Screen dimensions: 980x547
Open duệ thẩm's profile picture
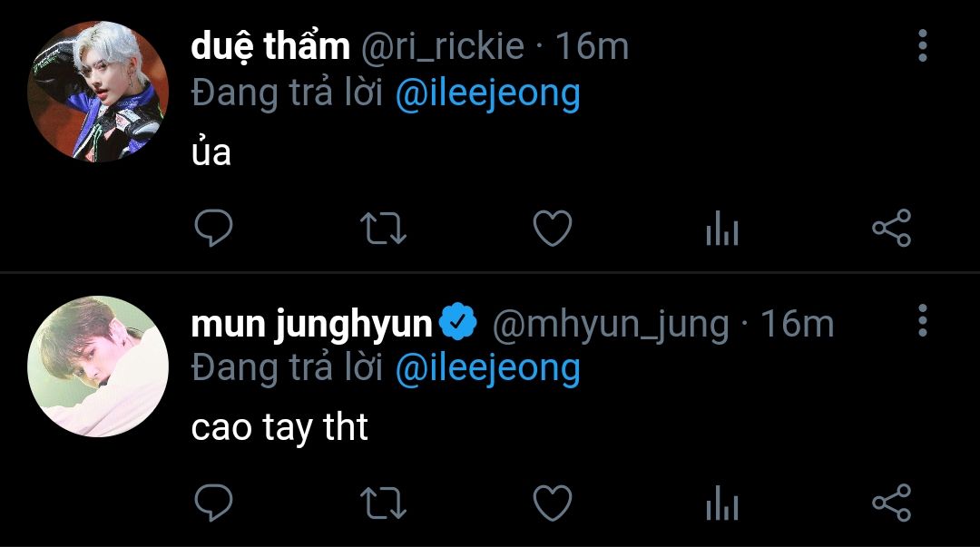pos(98,92)
